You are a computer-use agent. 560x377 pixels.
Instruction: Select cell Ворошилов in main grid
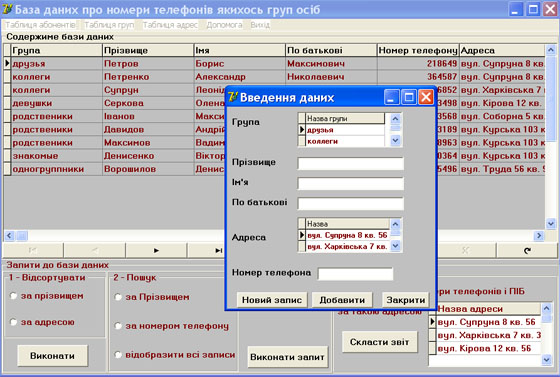pyautogui.click(x=148, y=169)
